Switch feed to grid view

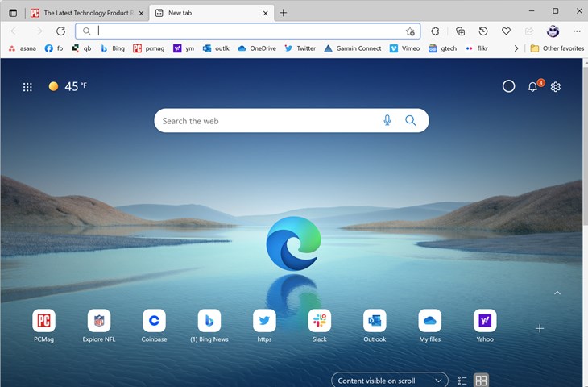481,381
